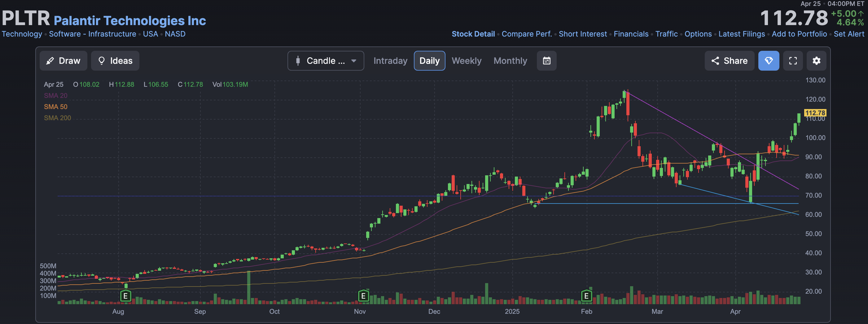Click the SMA 200 indicator label
Screen dimensions: 868x324
[x=57, y=118]
